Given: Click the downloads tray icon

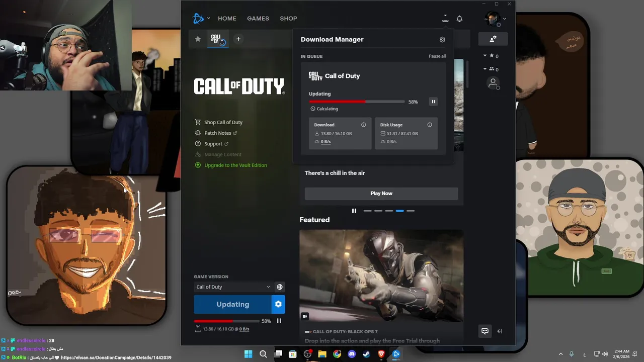Looking at the screenshot, I should (x=445, y=19).
